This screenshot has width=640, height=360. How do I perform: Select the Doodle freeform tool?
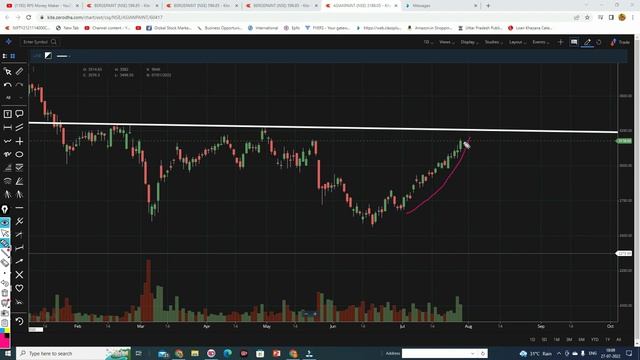(x=7, y=154)
